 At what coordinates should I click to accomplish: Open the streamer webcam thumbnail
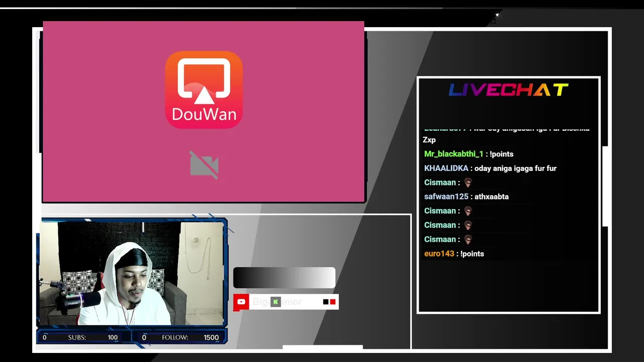[x=132, y=274]
